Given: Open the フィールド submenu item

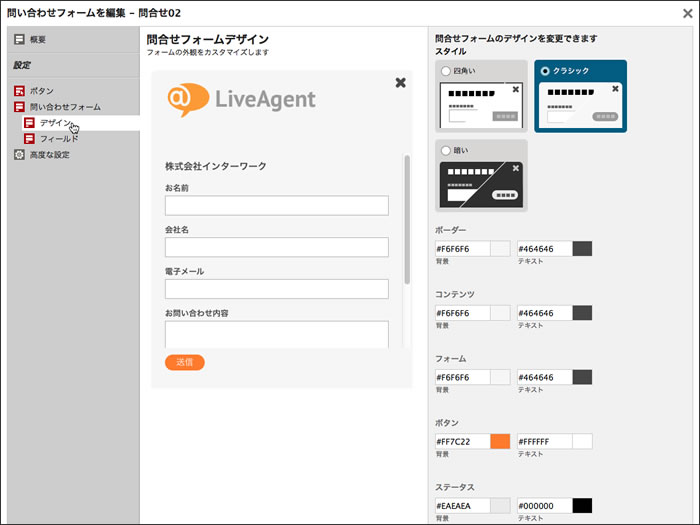Looking at the screenshot, I should pos(59,139).
